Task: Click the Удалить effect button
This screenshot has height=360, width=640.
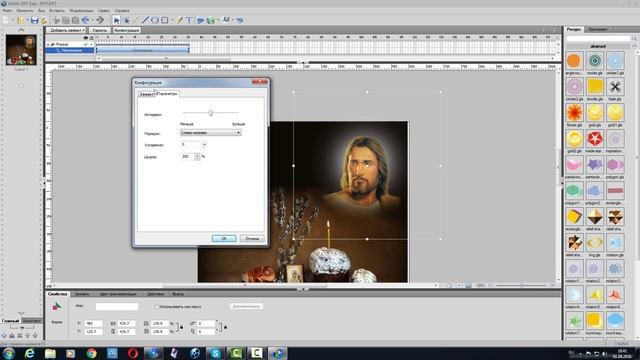Action: [x=99, y=30]
